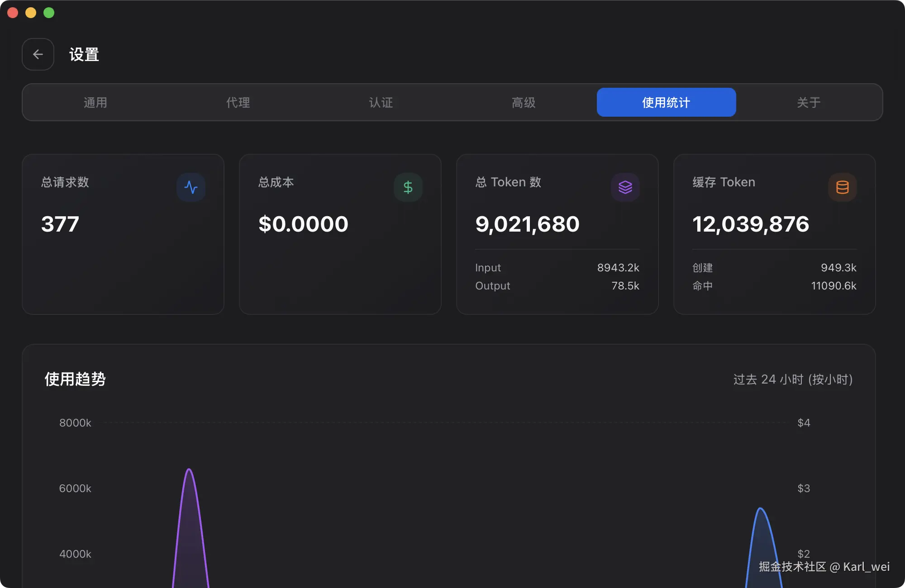The height and width of the screenshot is (588, 905).
Task: Click the orange database cache icon
Action: point(842,187)
